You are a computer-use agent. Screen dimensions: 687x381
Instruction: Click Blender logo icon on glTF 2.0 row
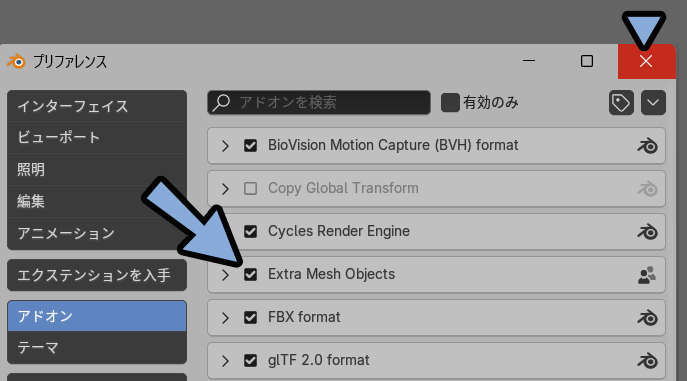(647, 361)
